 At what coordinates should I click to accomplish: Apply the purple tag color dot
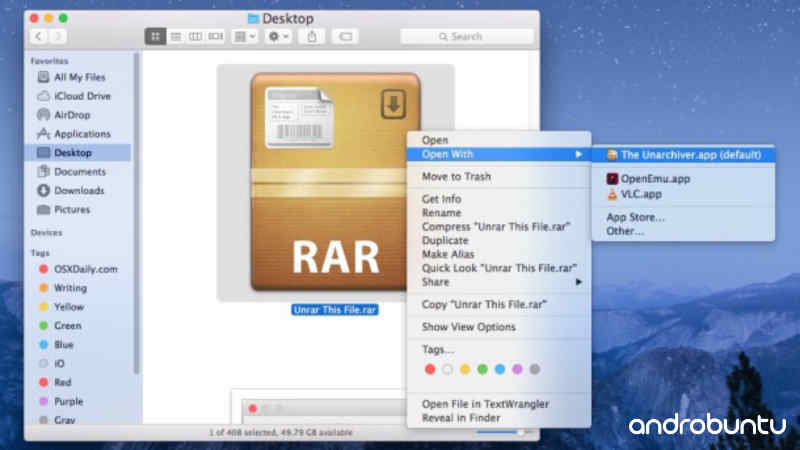coord(517,369)
